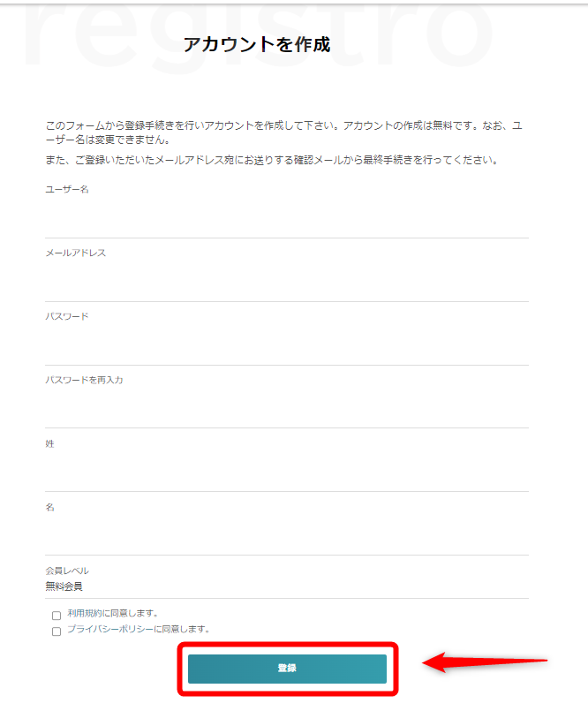Click the パスワード field label
This screenshot has width=588, height=726.
click(67, 316)
